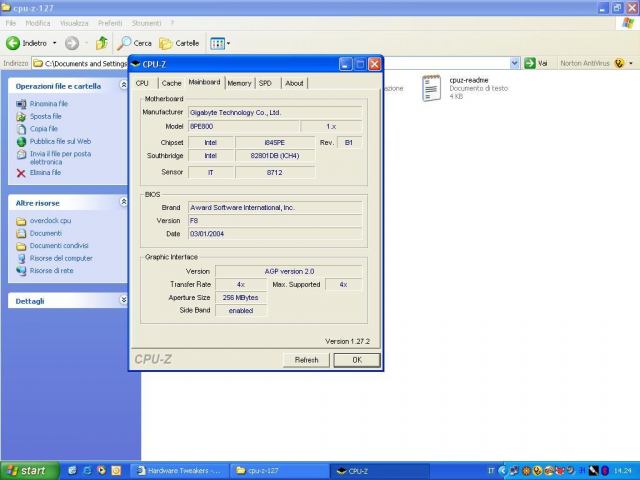The height and width of the screenshot is (480, 640).
Task: Click the overclock cpu folder icon
Action: click(21, 221)
